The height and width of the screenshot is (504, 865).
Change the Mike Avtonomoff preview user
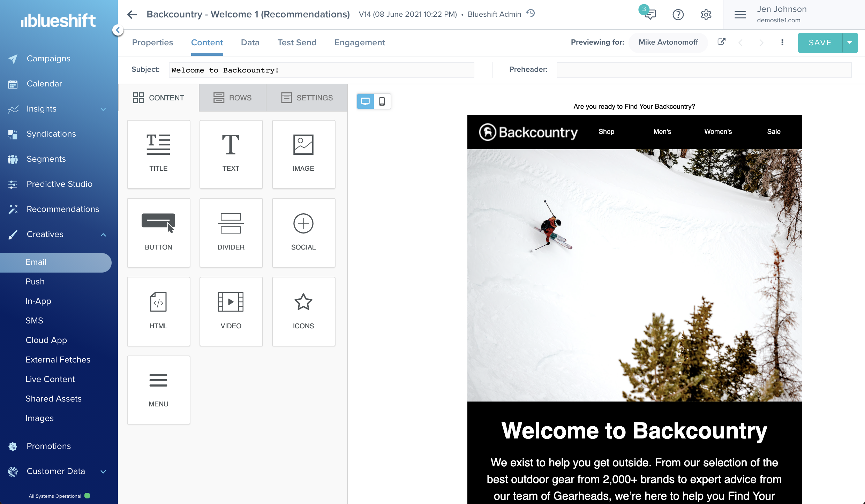pyautogui.click(x=668, y=43)
